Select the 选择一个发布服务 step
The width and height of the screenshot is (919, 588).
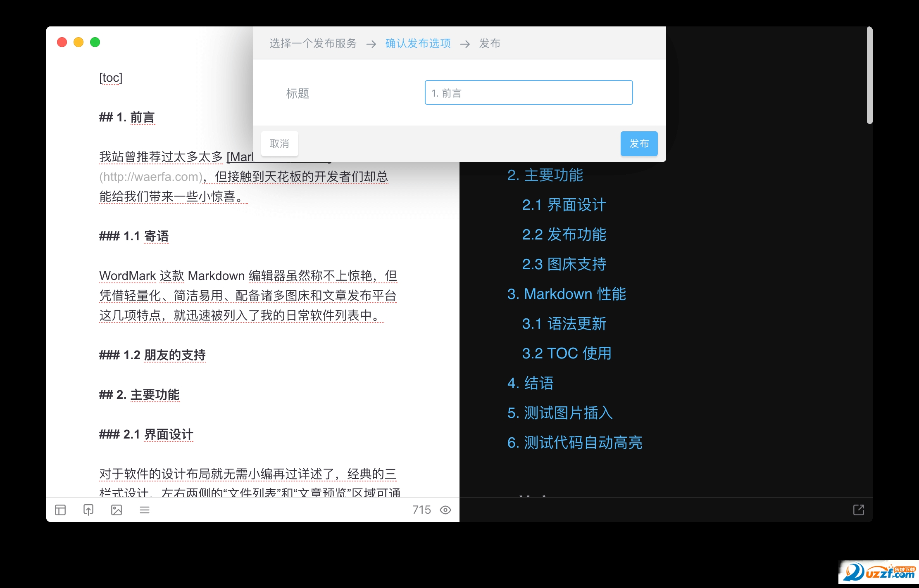click(x=313, y=43)
